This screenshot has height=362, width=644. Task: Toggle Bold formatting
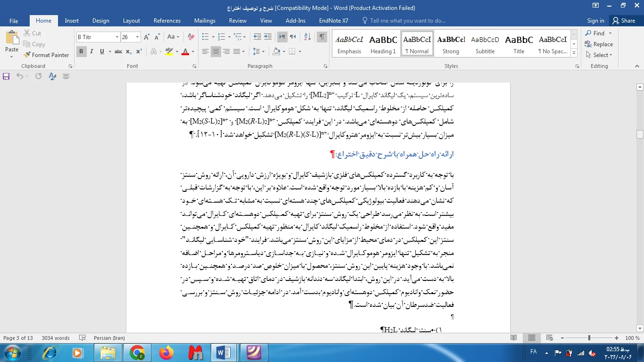pos(81,51)
